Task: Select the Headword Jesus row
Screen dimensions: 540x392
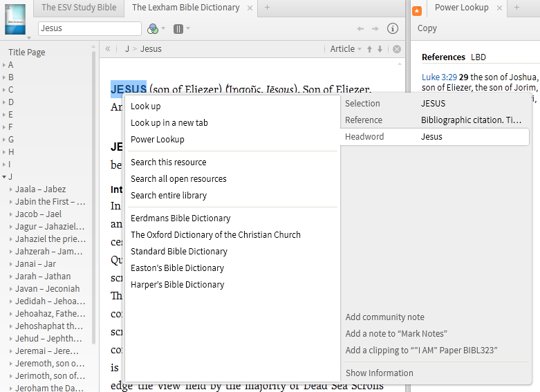Action: coord(435,137)
